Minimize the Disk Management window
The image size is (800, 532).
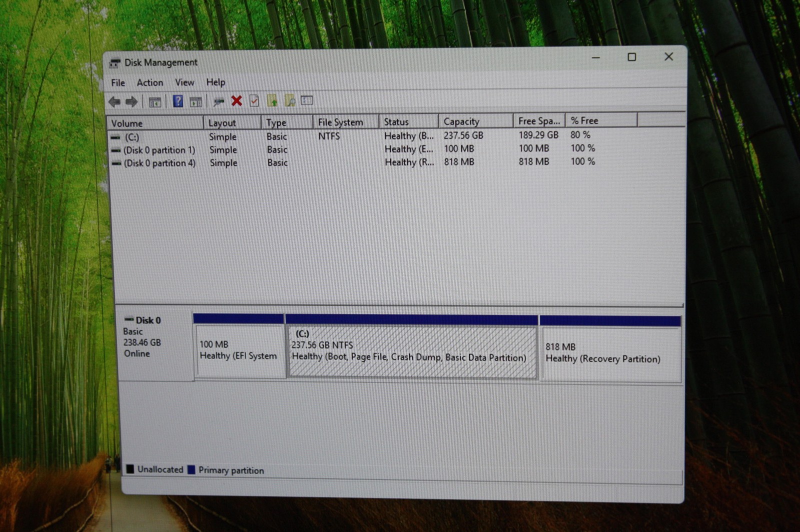tap(595, 57)
